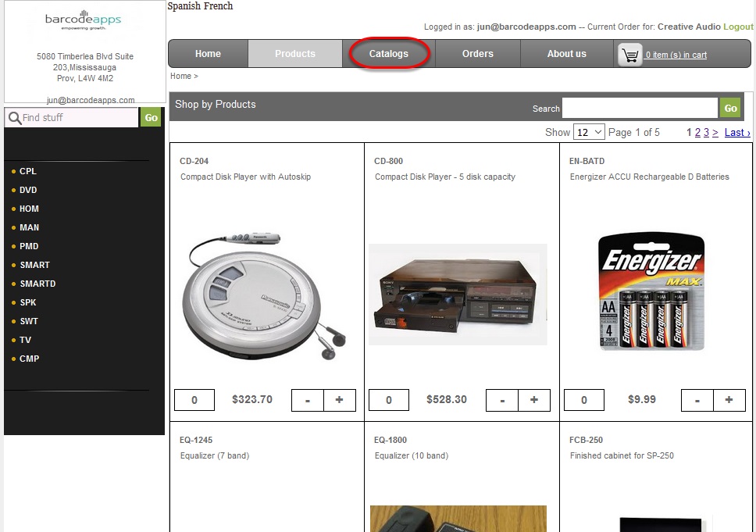The height and width of the screenshot is (532, 756).
Task: Switch language to French
Action: [218, 5]
